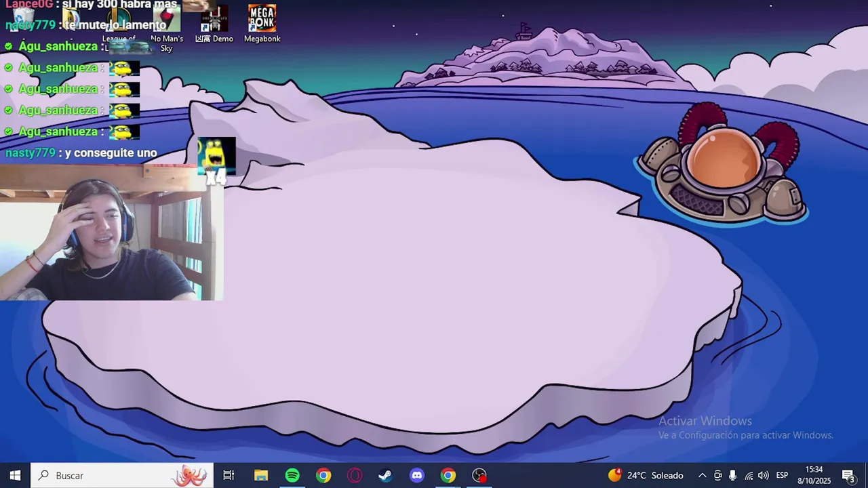Open Task View from the taskbar
The width and height of the screenshot is (868, 488).
pyautogui.click(x=229, y=475)
